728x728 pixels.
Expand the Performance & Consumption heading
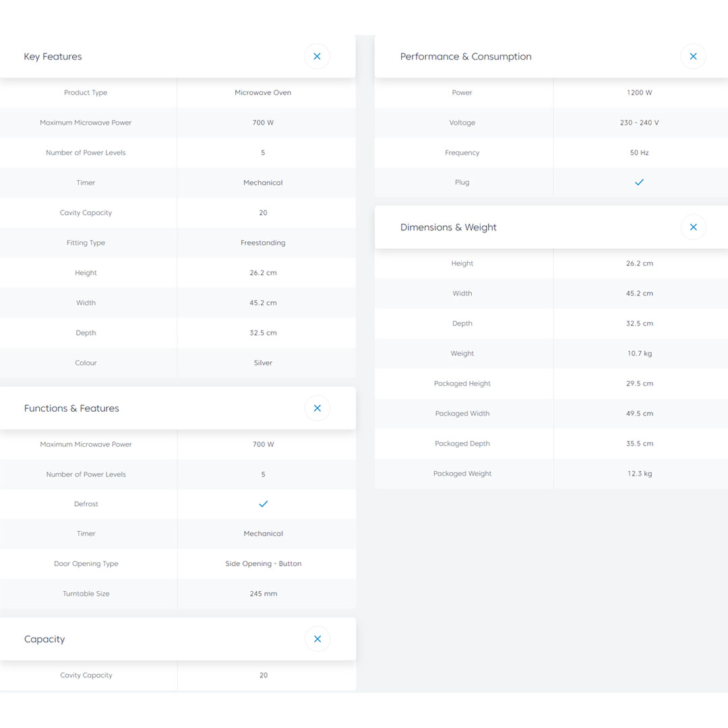tap(465, 57)
